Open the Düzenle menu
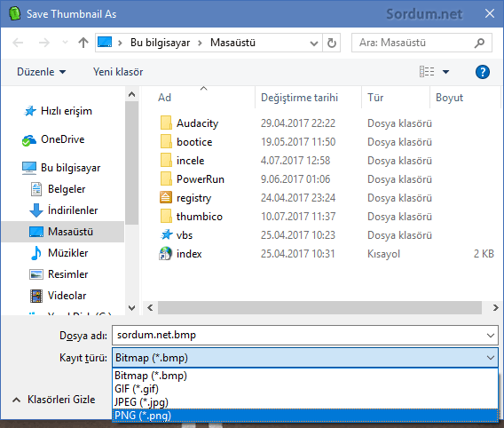 41,72
